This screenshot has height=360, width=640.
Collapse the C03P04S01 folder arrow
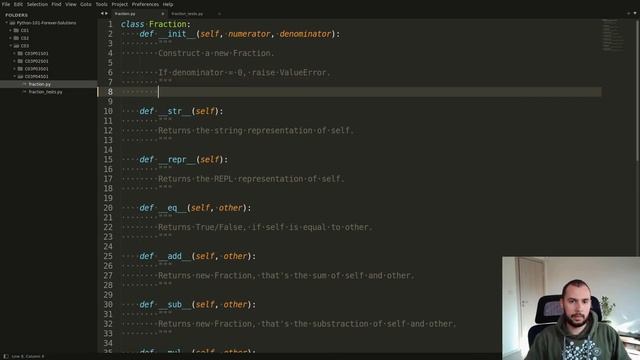coord(14,76)
